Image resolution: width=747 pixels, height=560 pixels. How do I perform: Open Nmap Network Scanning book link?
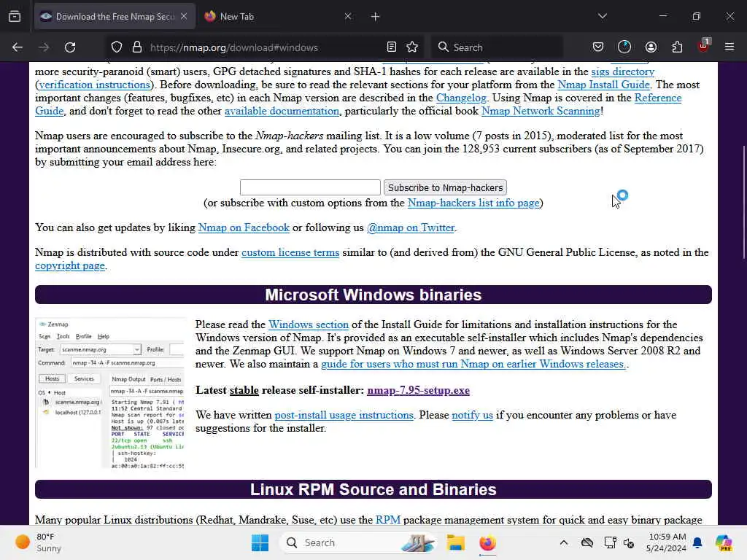(541, 111)
